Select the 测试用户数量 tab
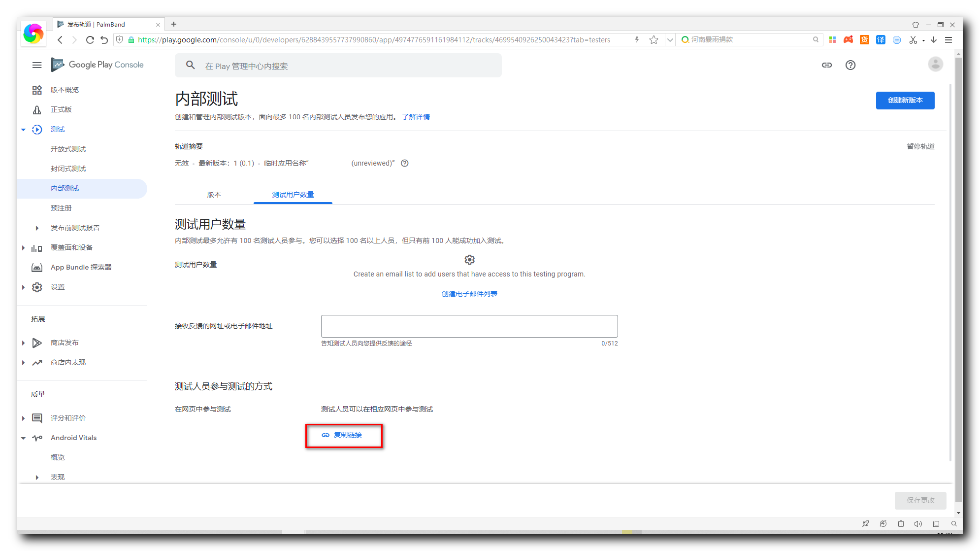Viewport: 980px width, 551px height. point(293,195)
